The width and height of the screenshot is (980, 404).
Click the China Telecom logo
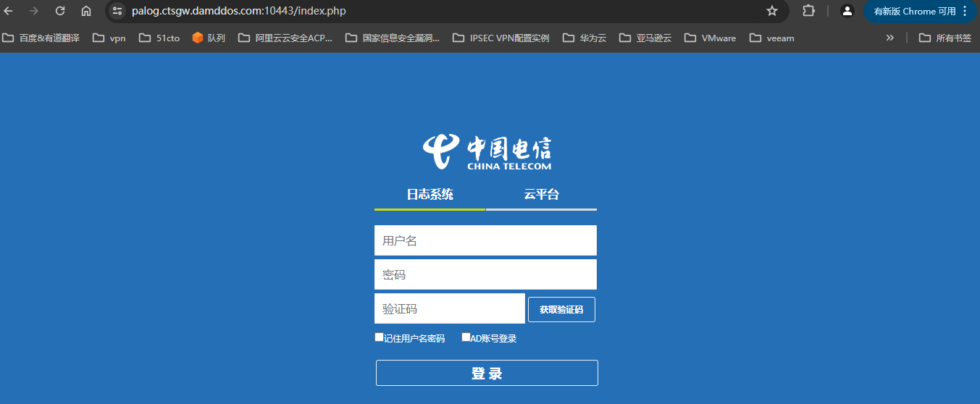pyautogui.click(x=487, y=152)
